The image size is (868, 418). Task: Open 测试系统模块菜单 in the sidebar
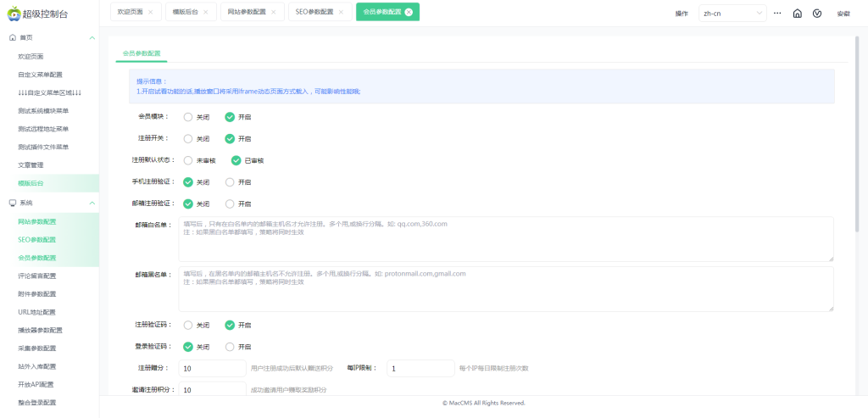tap(50, 111)
